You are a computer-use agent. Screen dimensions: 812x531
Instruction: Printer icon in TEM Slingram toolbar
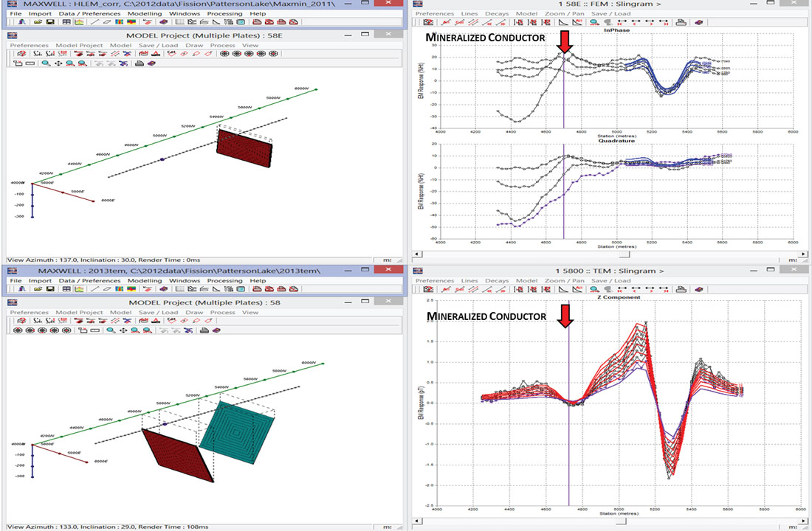pos(681,289)
